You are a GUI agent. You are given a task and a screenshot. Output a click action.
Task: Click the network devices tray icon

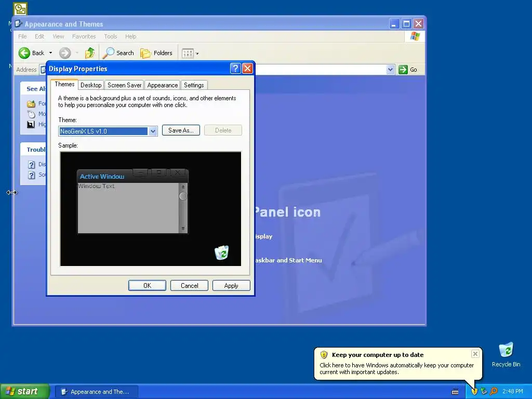point(484,392)
